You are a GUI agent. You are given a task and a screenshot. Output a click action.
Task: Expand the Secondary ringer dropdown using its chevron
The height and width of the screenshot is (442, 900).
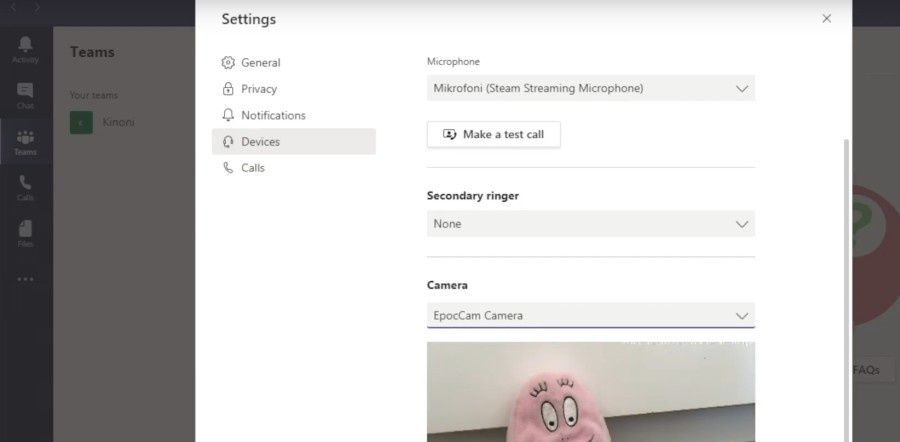pos(742,224)
